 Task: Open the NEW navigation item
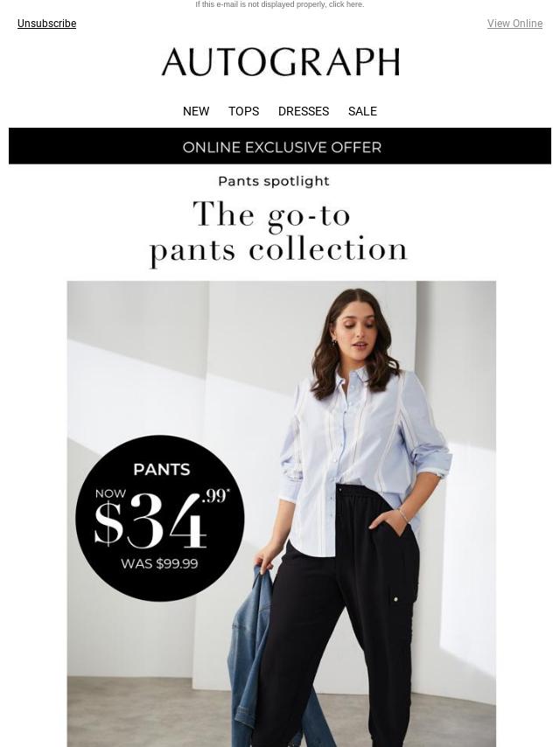coord(196,111)
